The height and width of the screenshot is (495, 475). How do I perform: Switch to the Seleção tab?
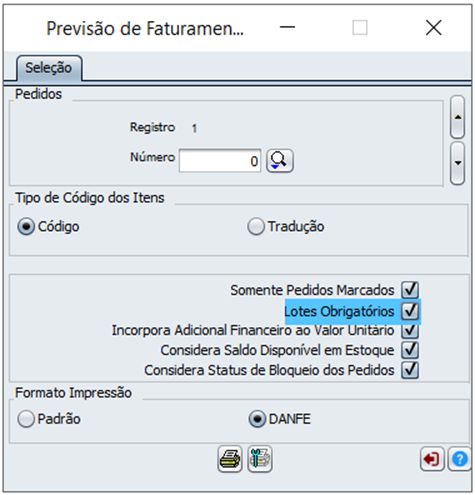(x=49, y=68)
